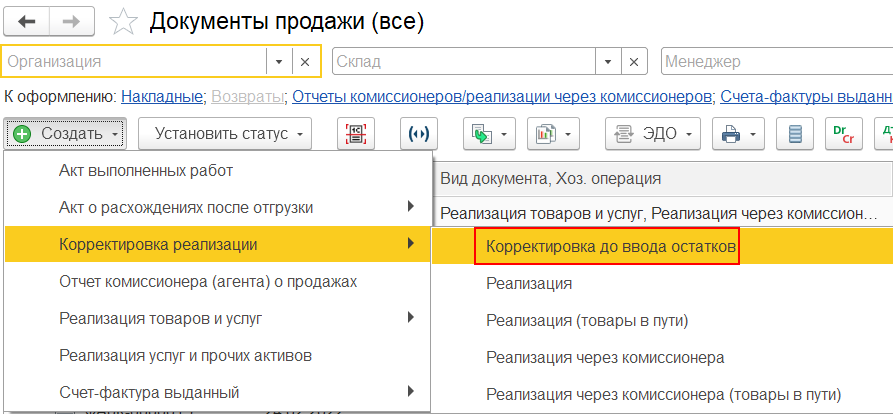Expand the Склад dropdown arrow

click(606, 62)
